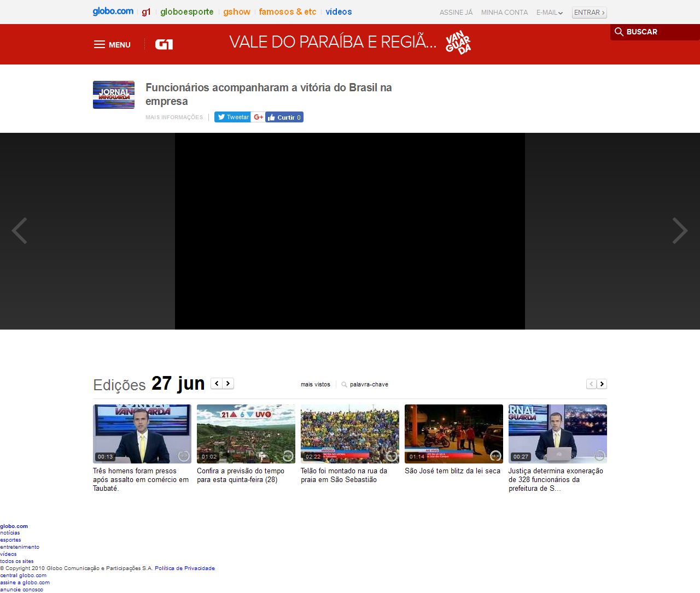
Task: Go to previous video with left arrow
Action: click(x=20, y=231)
